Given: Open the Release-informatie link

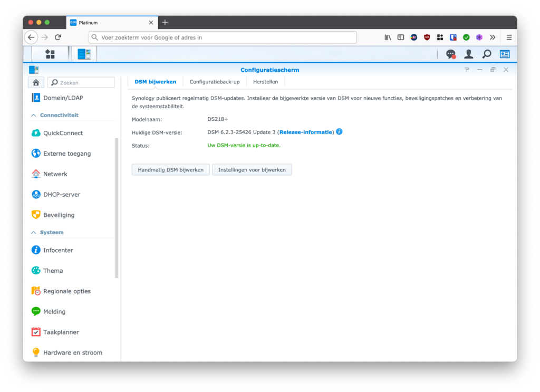Looking at the screenshot, I should pos(306,132).
